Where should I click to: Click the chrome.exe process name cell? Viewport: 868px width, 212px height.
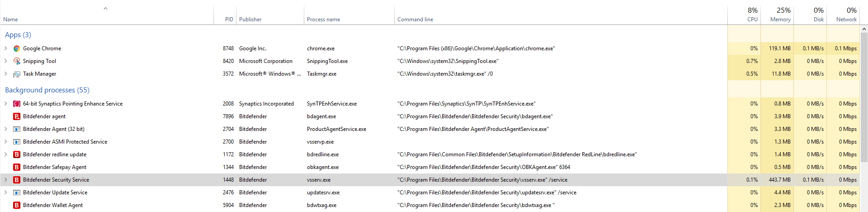tap(321, 48)
